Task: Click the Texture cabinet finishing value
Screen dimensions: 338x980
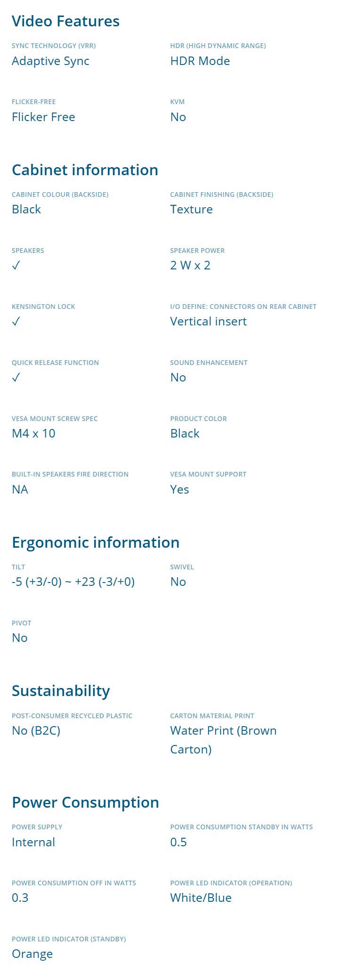Action: pos(191,210)
